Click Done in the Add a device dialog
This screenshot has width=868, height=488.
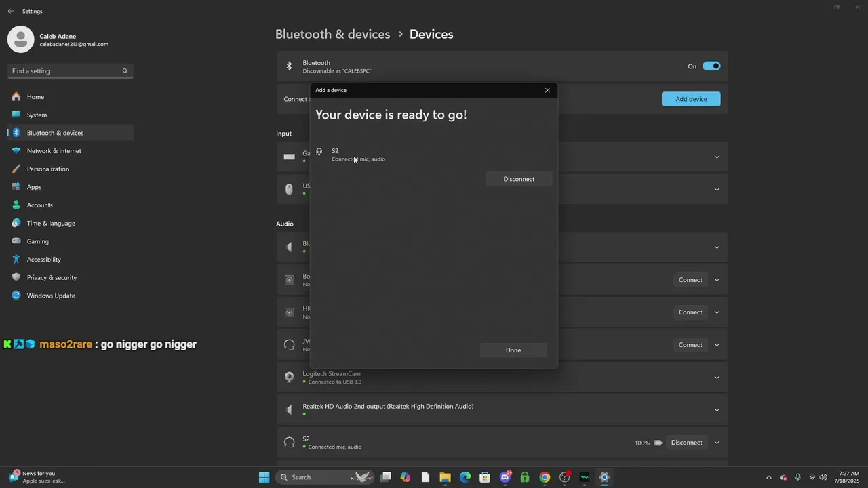coord(513,350)
